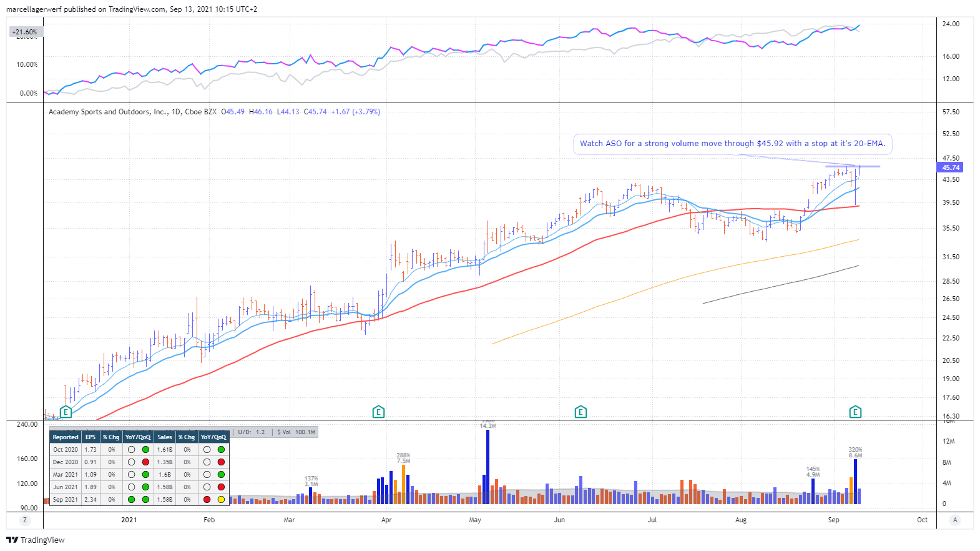Click the 16.30 price axis label
980x551 pixels.
(951, 416)
